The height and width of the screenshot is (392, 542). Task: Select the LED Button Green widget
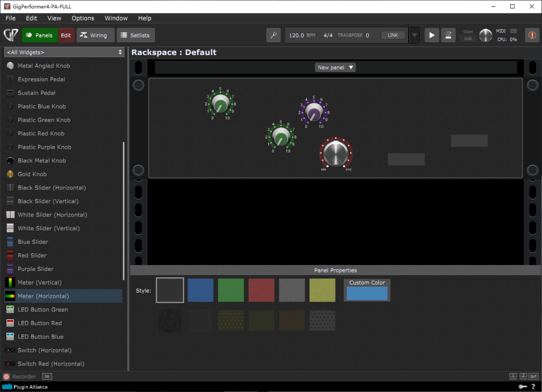pos(64,309)
